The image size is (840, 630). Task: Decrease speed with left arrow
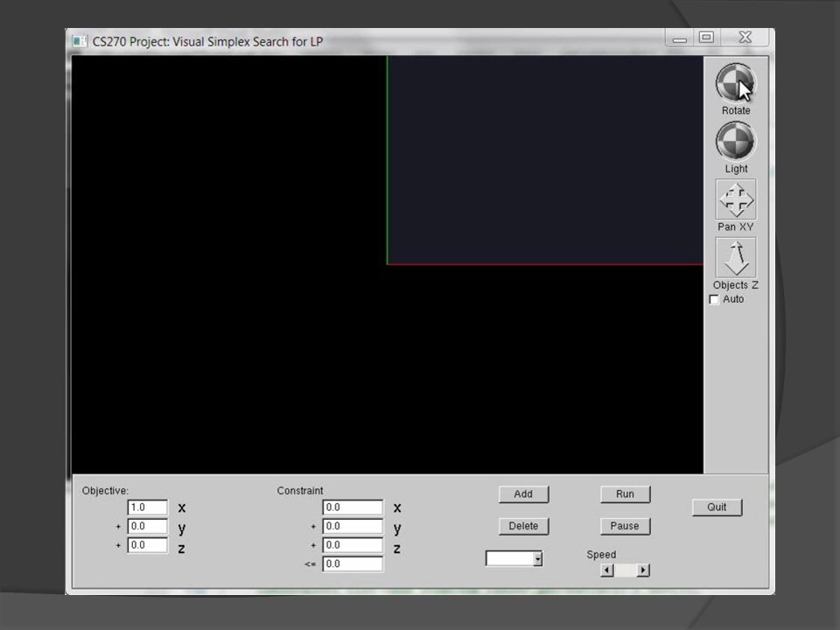click(x=607, y=570)
